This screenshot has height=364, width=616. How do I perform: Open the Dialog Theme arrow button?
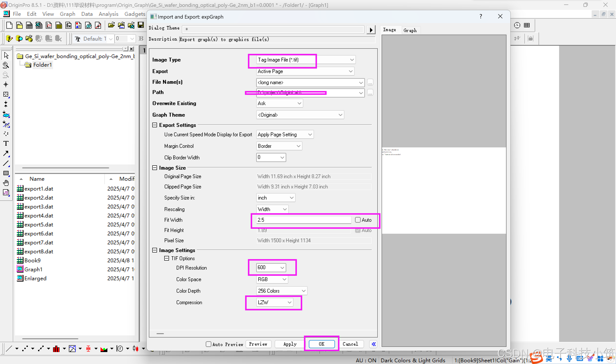click(x=371, y=30)
